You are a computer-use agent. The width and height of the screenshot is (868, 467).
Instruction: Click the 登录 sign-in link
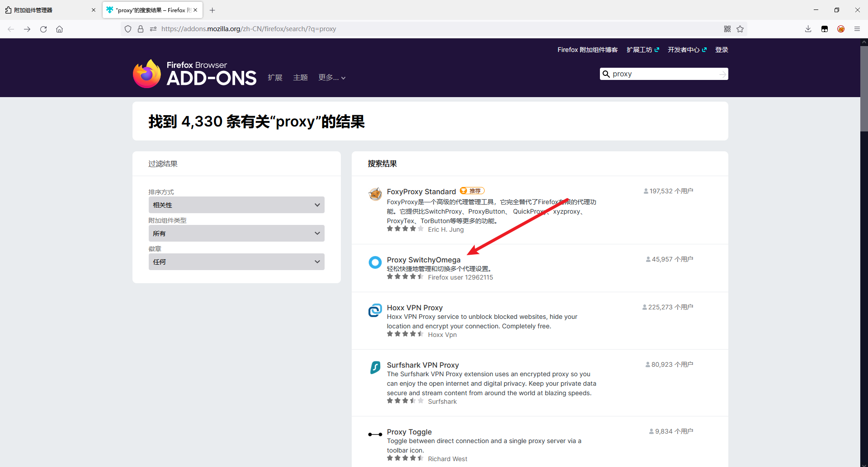722,50
